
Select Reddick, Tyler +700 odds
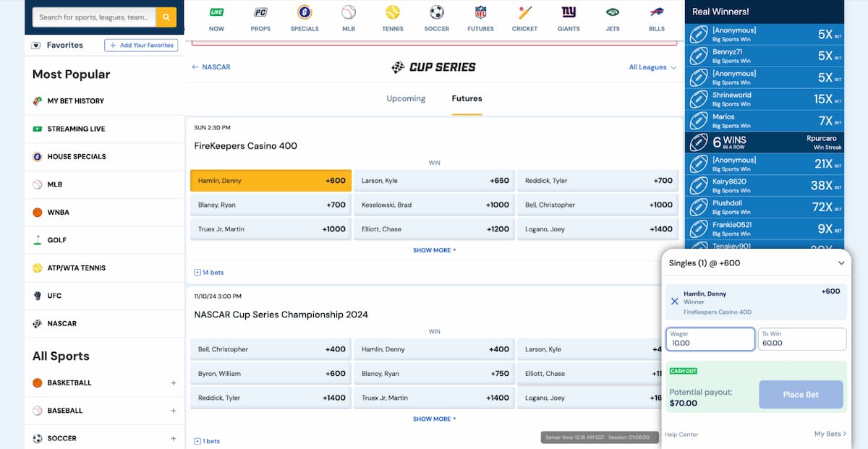(598, 181)
